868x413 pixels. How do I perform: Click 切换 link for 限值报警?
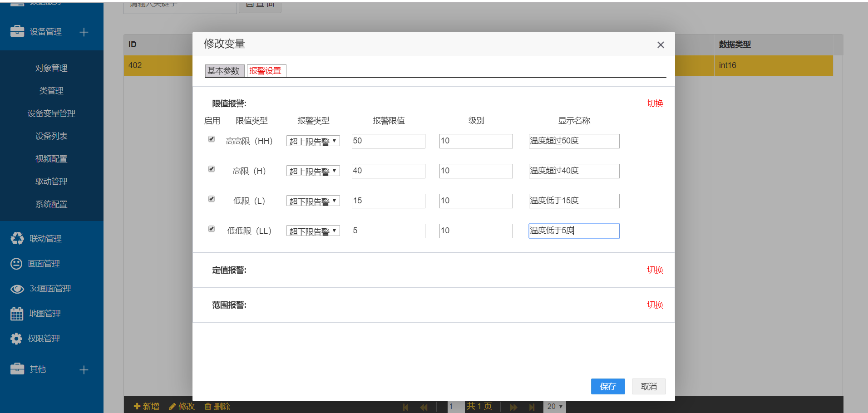[655, 103]
